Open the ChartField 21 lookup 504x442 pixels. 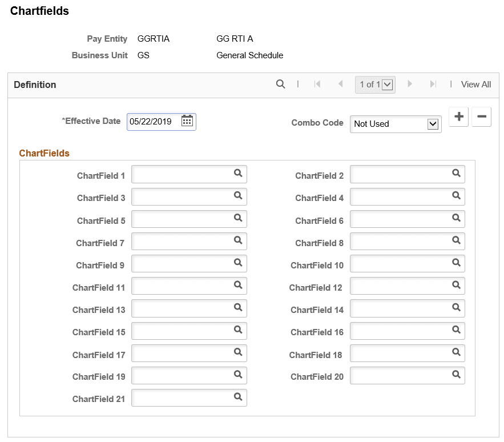click(x=238, y=397)
